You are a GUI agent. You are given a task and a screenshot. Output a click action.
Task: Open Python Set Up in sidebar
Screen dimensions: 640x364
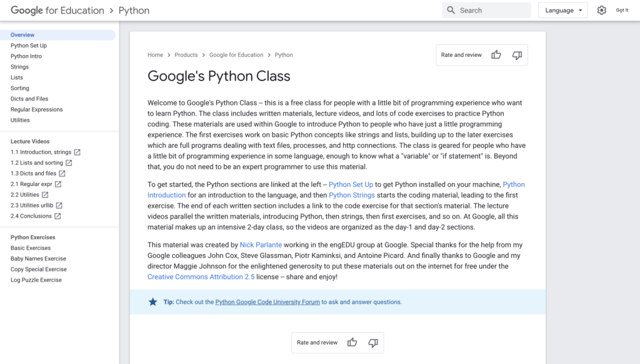pos(29,46)
